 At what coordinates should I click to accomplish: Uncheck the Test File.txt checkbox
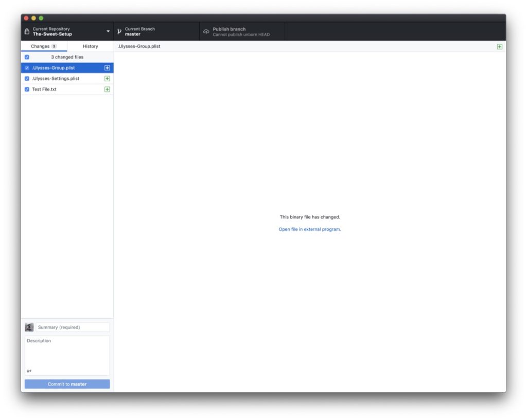(27, 89)
